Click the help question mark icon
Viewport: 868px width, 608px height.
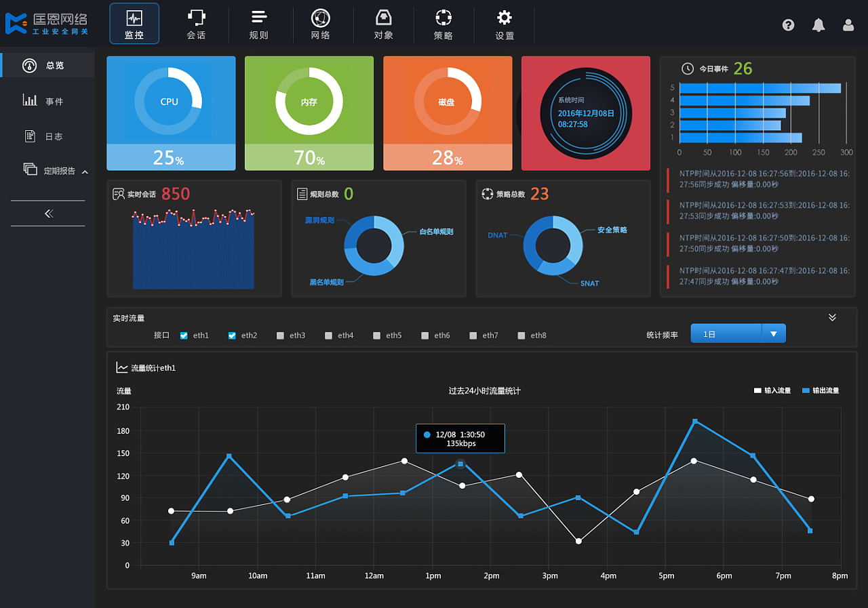point(788,25)
